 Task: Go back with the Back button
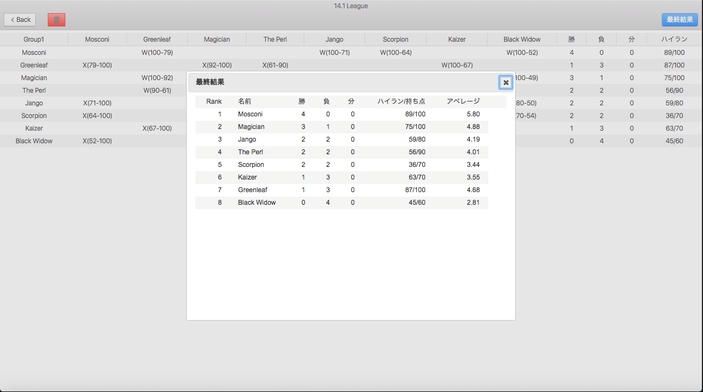coord(20,20)
